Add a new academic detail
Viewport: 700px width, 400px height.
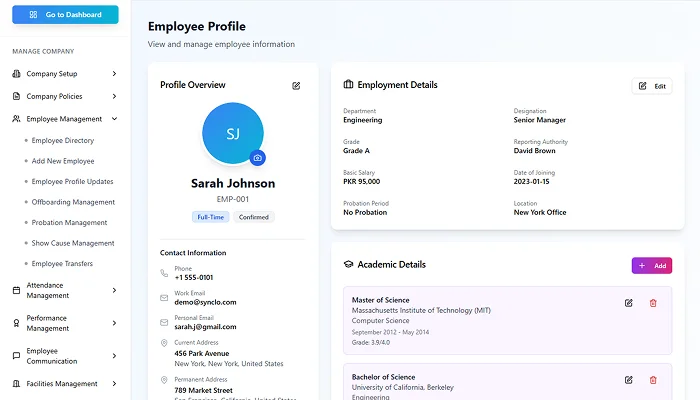click(651, 265)
